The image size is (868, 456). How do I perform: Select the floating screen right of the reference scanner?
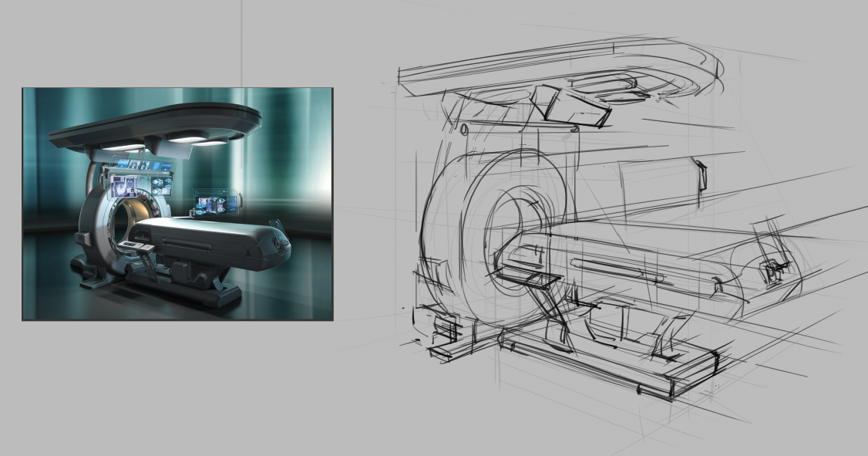click(x=216, y=204)
